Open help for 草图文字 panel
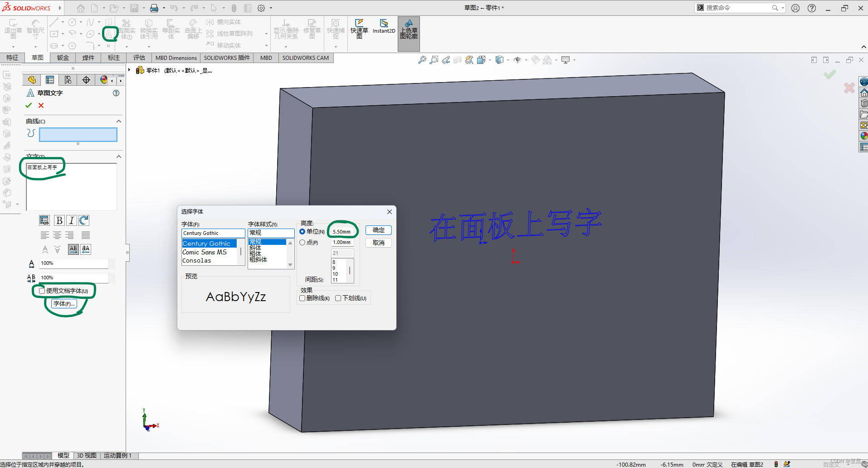The height and width of the screenshot is (468, 868). coord(116,93)
